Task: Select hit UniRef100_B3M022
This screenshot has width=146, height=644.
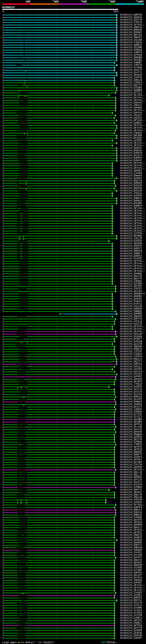Action: (x=131, y=161)
